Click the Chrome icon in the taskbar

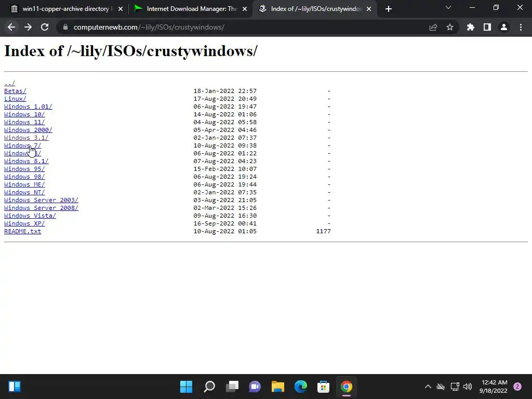tap(347, 387)
